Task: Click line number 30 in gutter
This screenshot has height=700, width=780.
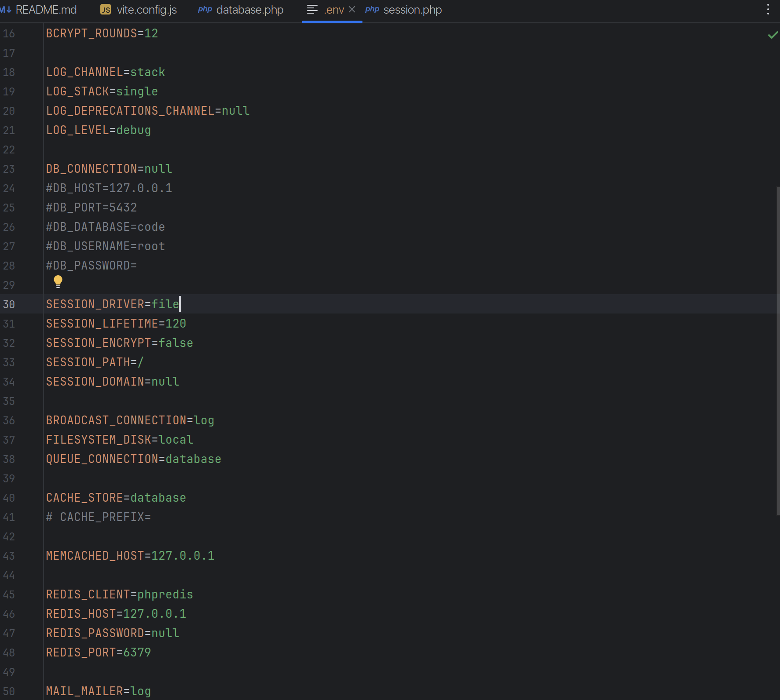Action: tap(9, 304)
